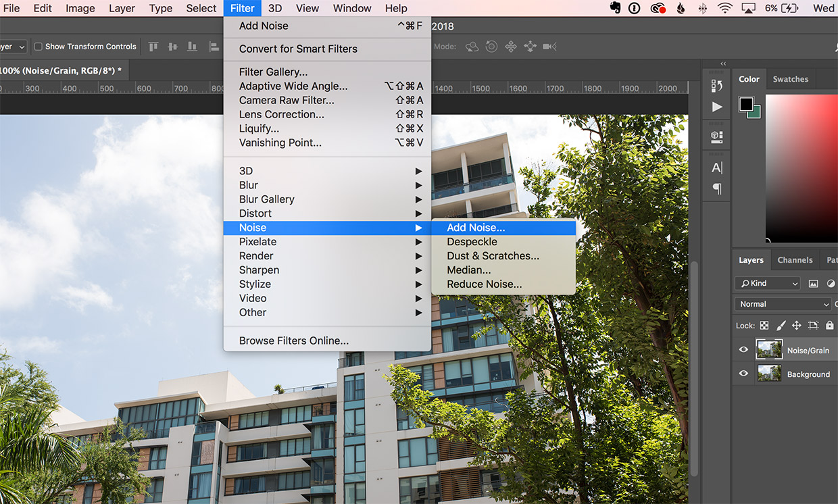Image resolution: width=838 pixels, height=504 pixels.
Task: Expand the Distort submenu
Action: pos(327,213)
